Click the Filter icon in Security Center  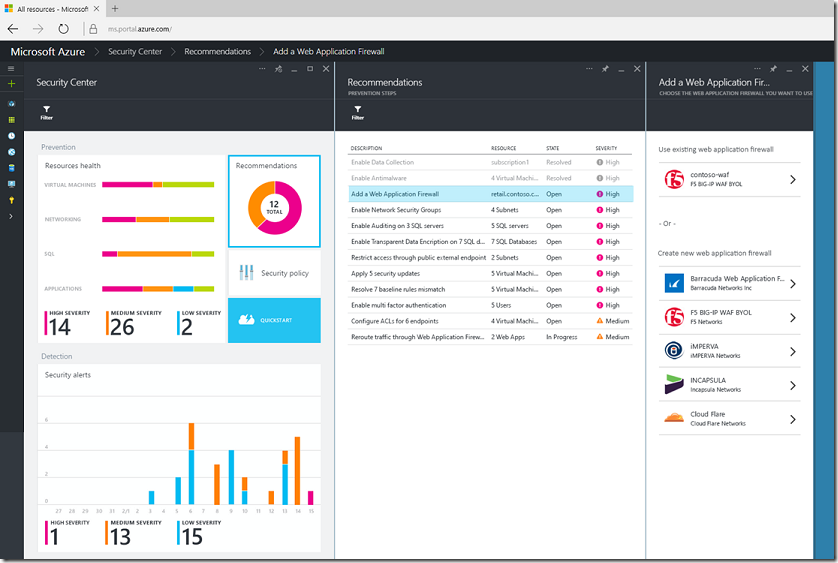(46, 111)
